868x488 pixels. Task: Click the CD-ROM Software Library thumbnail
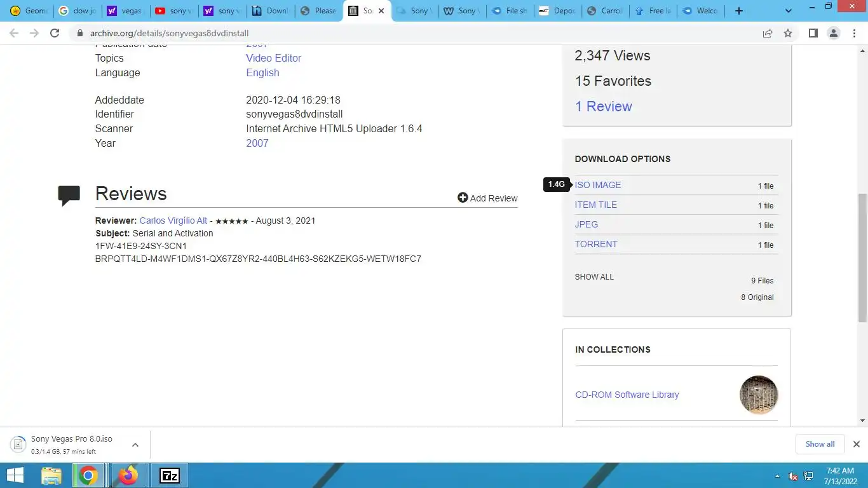[759, 395]
